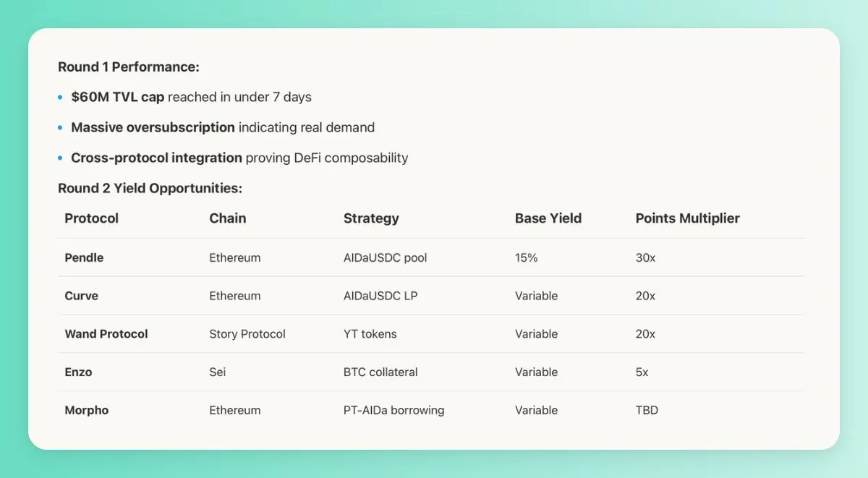Select the $60M TVL cap bullet text
Screen dimensions: 868x478
(x=191, y=97)
